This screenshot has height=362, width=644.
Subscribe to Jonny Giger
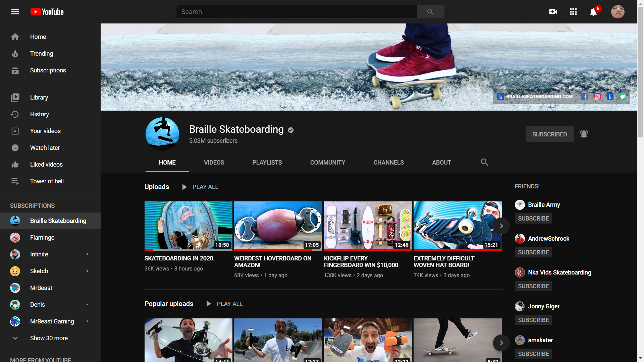click(x=533, y=320)
